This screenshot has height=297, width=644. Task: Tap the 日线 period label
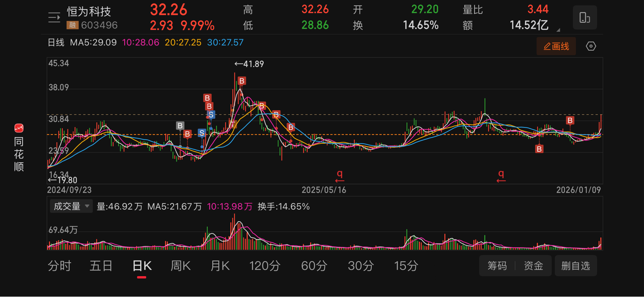click(56, 42)
